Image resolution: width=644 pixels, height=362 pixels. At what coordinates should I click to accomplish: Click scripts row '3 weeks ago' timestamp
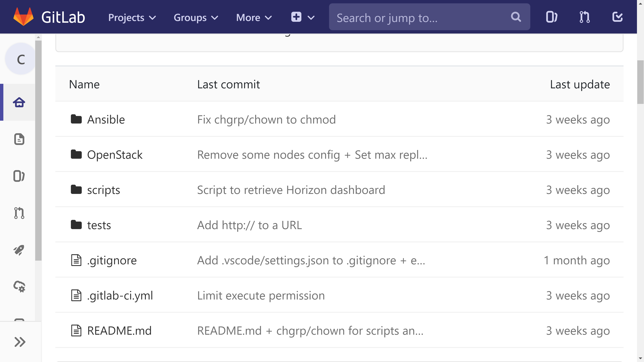[x=578, y=190]
